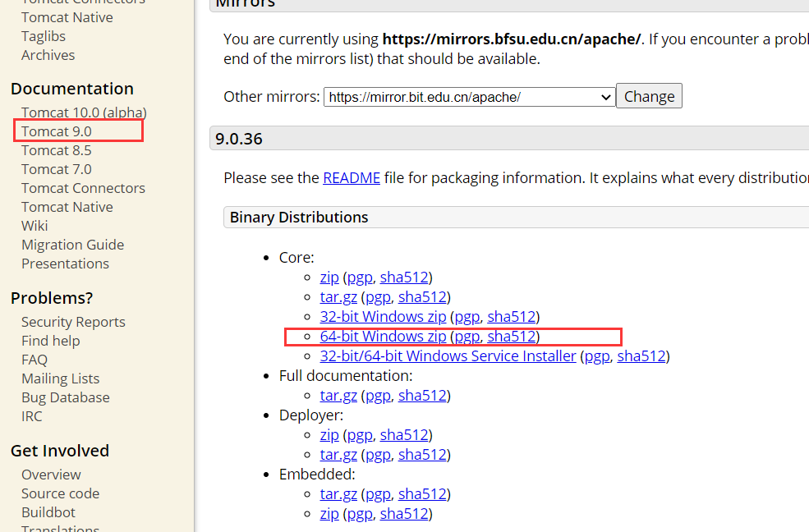
Task: Open the README link
Action: click(x=352, y=178)
